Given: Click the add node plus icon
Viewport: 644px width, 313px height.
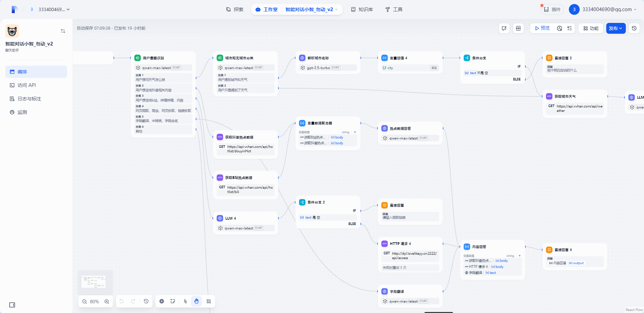Looking at the screenshot, I should (162, 301).
